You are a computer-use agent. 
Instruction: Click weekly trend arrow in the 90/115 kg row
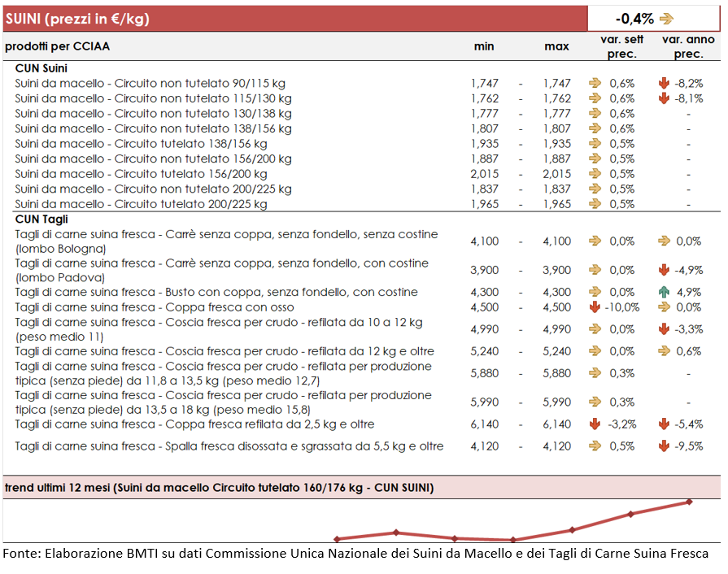pyautogui.click(x=595, y=83)
